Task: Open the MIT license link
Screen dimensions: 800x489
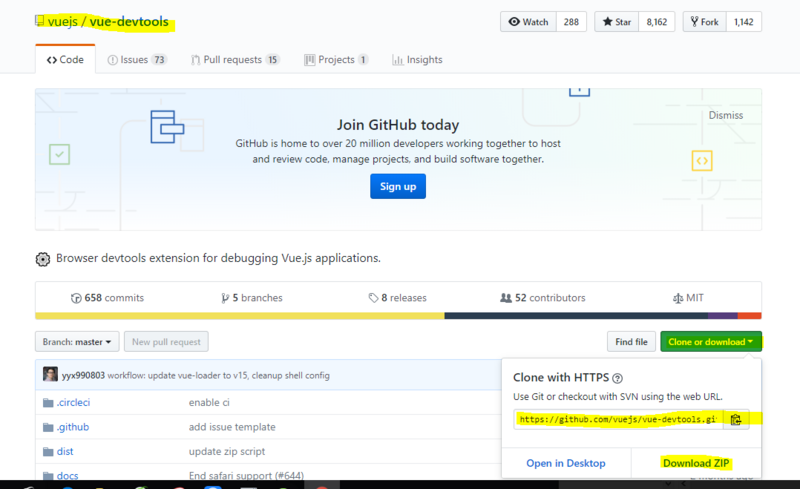Action: click(x=688, y=298)
